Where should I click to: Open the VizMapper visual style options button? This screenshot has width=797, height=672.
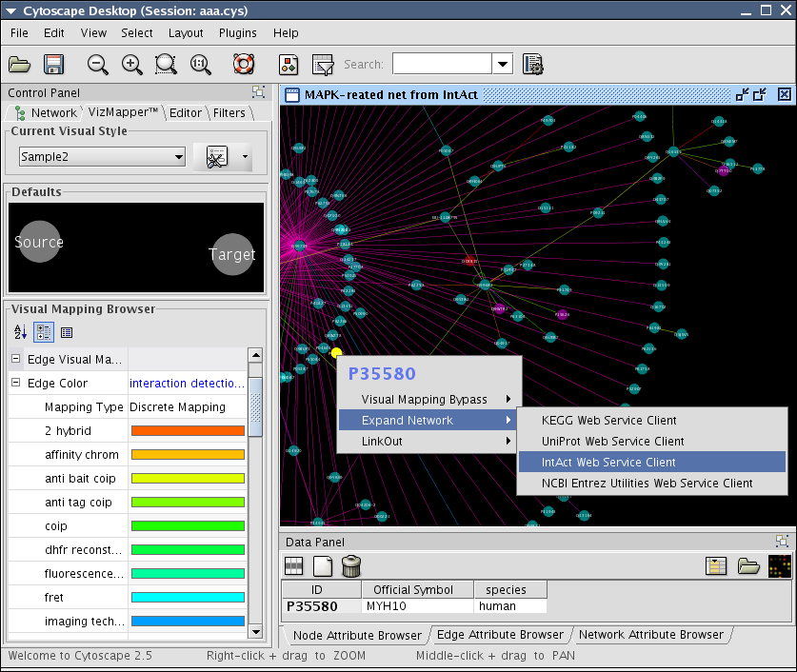(x=222, y=157)
